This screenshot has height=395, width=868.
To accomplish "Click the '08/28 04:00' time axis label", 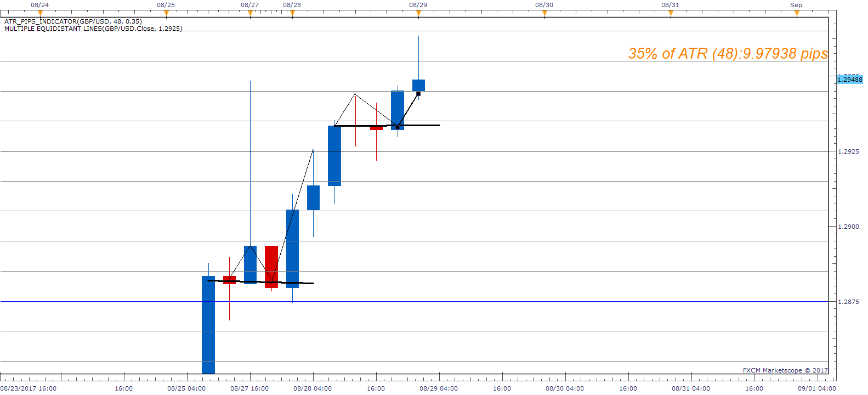I will point(313,388).
